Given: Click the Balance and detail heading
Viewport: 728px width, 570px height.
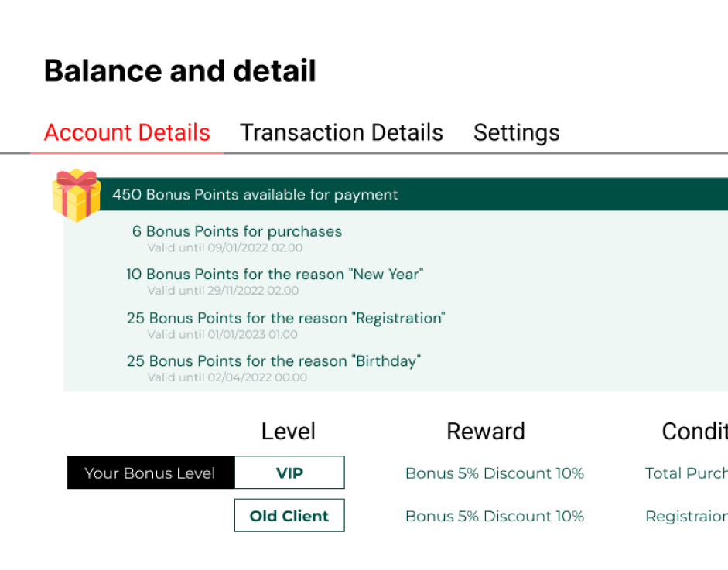Looking at the screenshot, I should (x=179, y=70).
